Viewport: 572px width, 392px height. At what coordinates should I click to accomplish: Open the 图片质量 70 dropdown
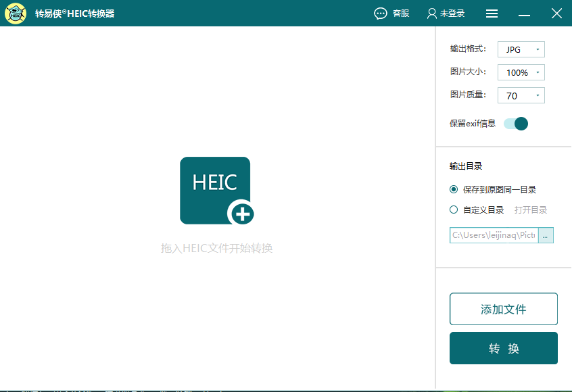pos(521,95)
